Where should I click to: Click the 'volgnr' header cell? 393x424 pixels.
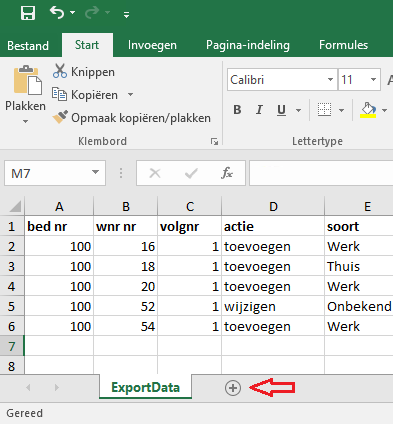[190, 226]
